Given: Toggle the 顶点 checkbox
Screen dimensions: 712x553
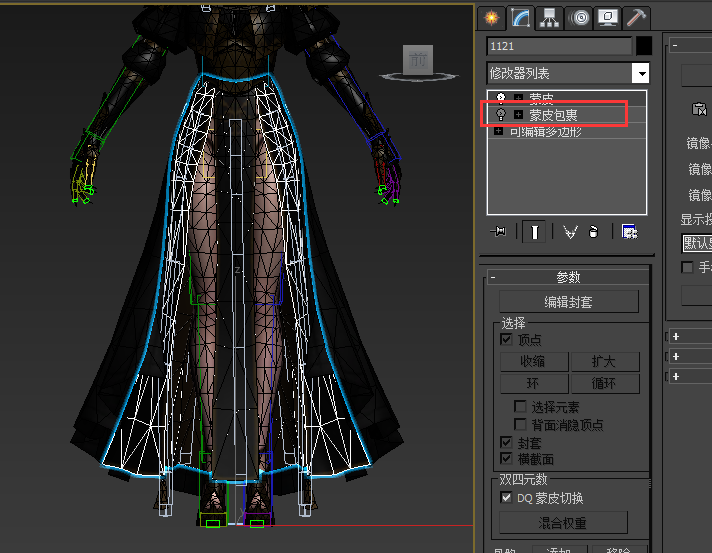Looking at the screenshot, I should click(x=506, y=339).
